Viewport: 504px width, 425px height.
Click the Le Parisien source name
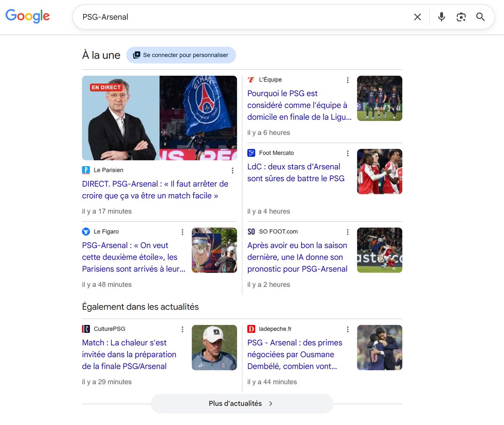tap(108, 170)
